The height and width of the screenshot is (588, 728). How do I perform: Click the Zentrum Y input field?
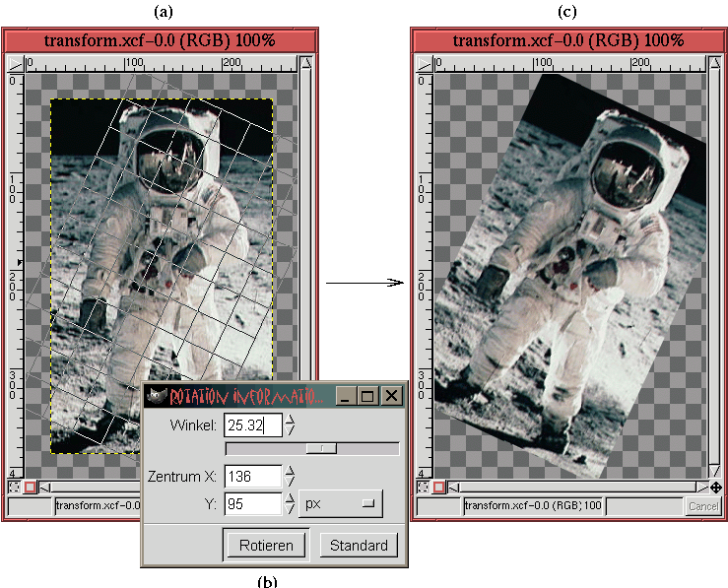253,503
